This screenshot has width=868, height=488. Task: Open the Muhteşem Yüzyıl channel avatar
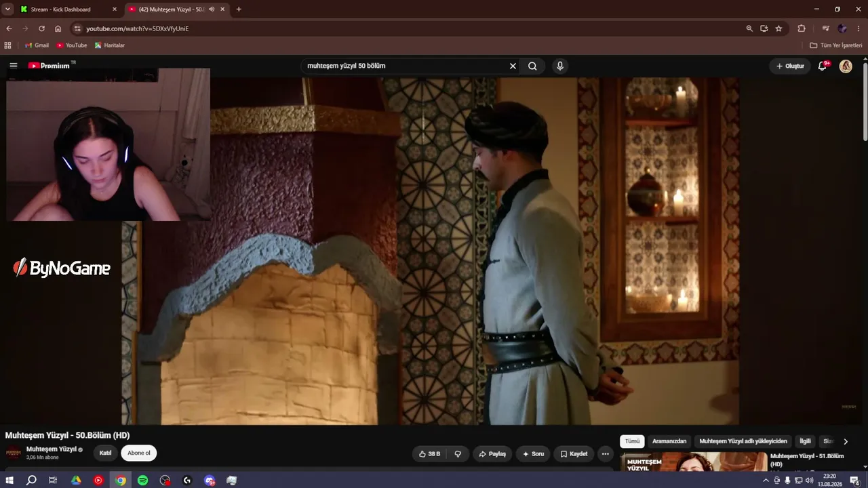tap(13, 453)
